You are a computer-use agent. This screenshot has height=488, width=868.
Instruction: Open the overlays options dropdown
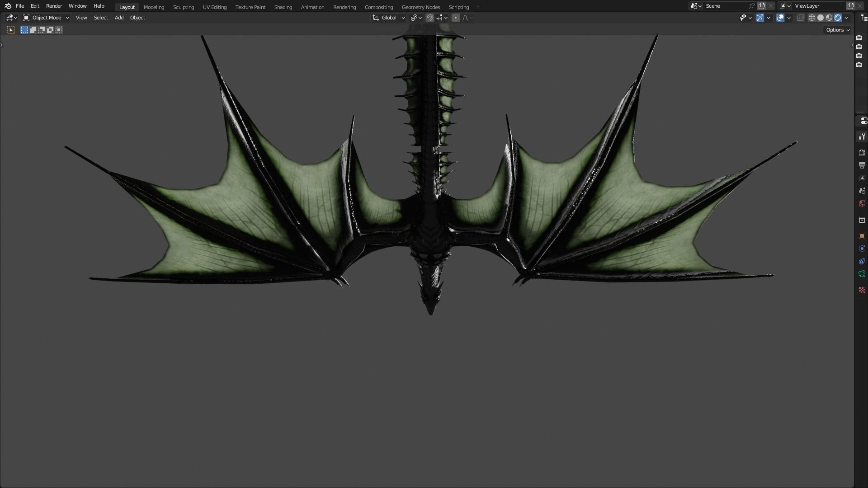pos(789,18)
